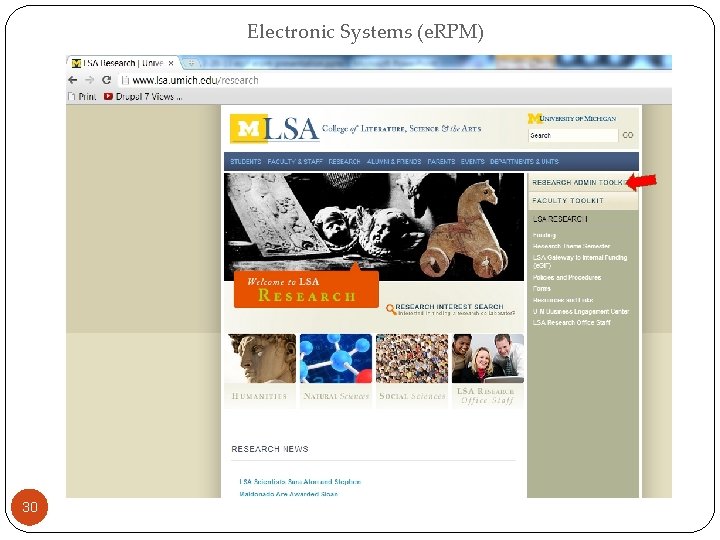Click the tab's Michigan M favicon
Screen dimensions: 720x540
click(76, 63)
